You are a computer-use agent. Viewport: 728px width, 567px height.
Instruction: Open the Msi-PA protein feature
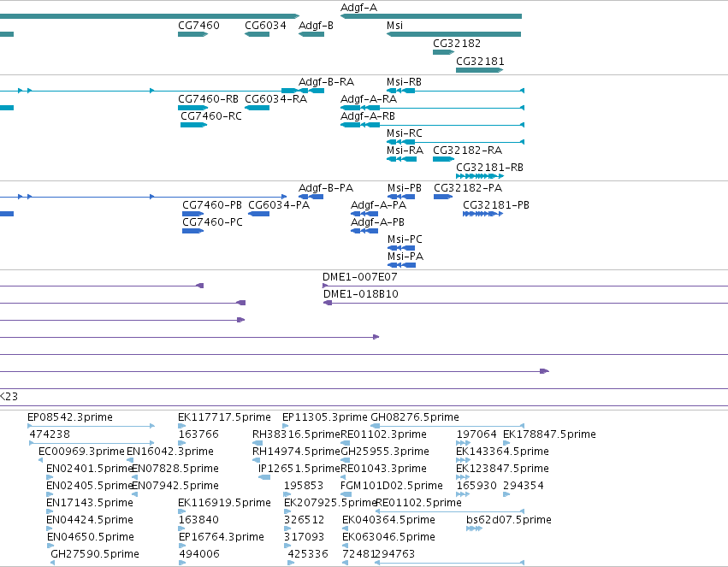(401, 265)
